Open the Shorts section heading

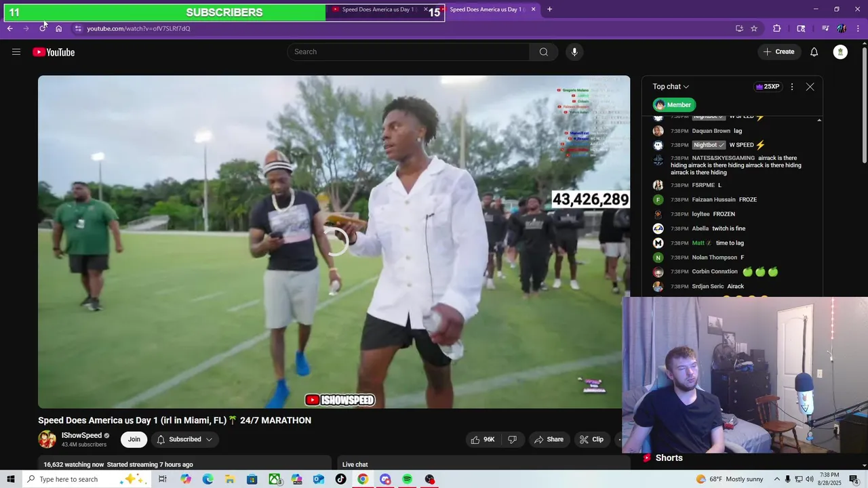[x=663, y=458]
